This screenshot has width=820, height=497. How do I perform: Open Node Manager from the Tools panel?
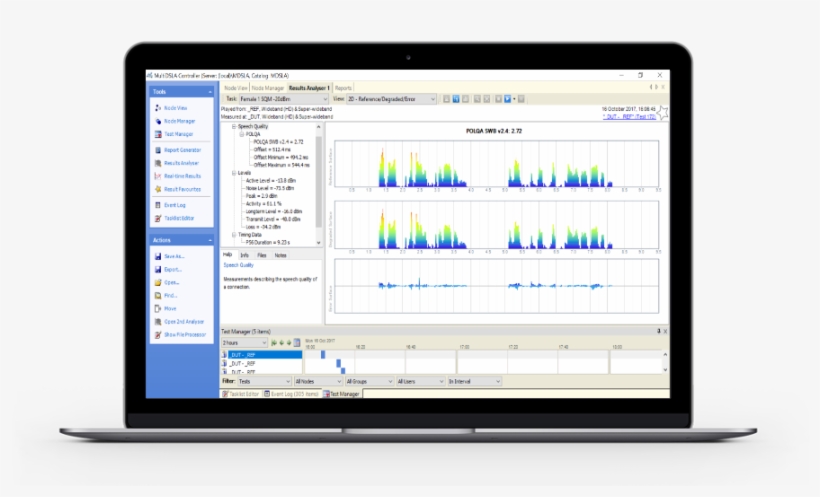pyautogui.click(x=179, y=121)
